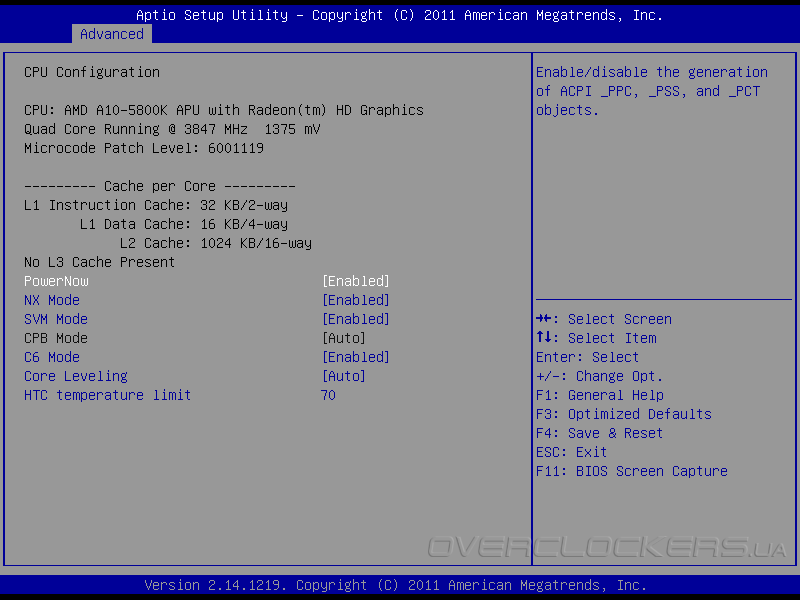Click the CPU Configuration heading
The height and width of the screenshot is (600, 800).
(92, 72)
